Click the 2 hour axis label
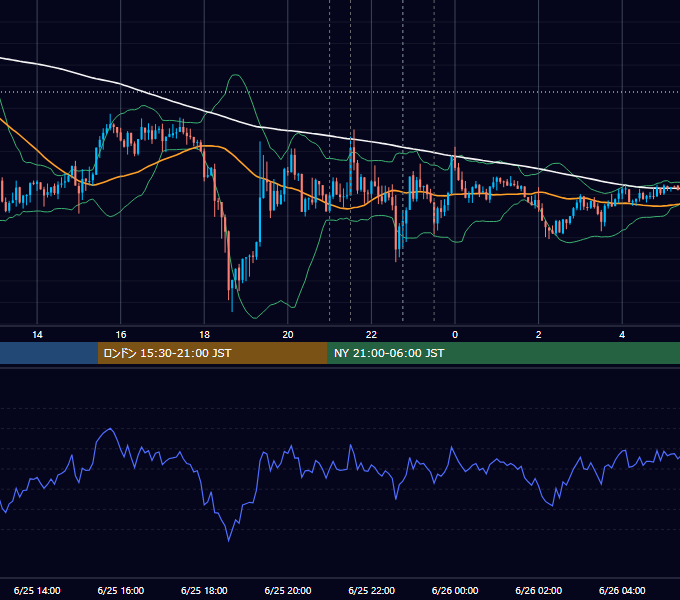Image resolution: width=680 pixels, height=600 pixels. click(x=539, y=335)
